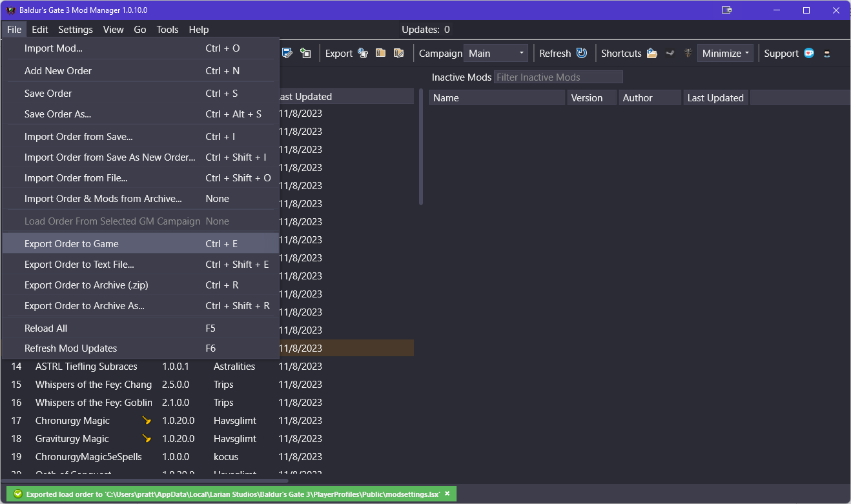Screen dimensions: 851x504
Task: Open the Minimize dropdown button
Action: pos(725,53)
